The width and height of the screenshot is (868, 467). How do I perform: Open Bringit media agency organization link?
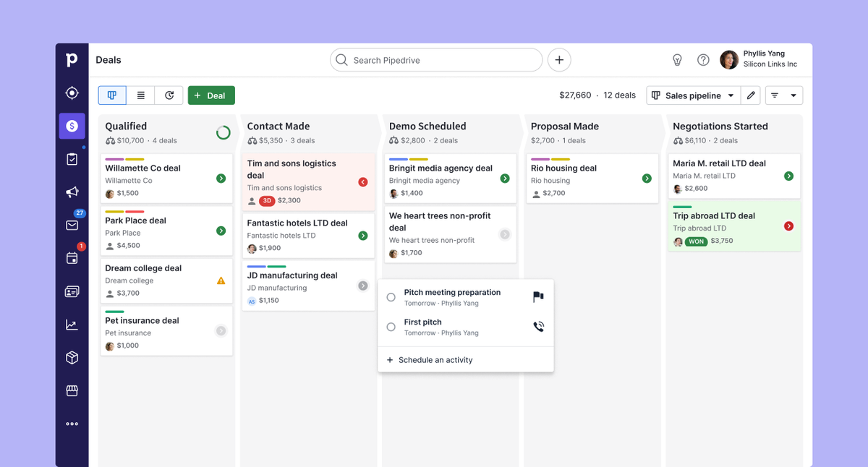(425, 181)
